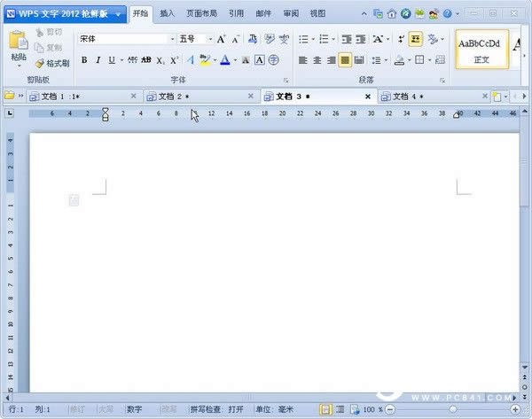Click the font color swatch (A)
This screenshot has width=532, height=419.
pos(224,60)
